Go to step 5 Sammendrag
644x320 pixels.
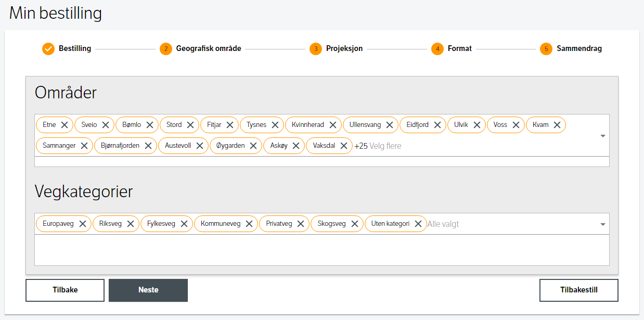[x=571, y=48]
